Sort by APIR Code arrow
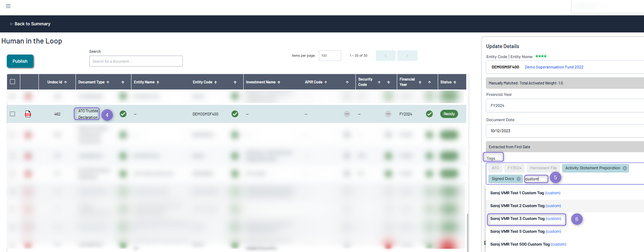 point(326,82)
